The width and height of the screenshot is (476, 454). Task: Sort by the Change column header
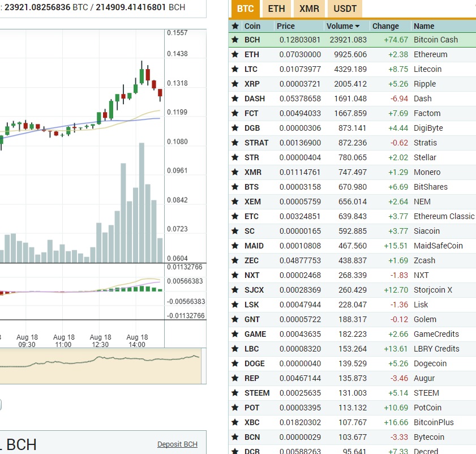[x=385, y=26]
